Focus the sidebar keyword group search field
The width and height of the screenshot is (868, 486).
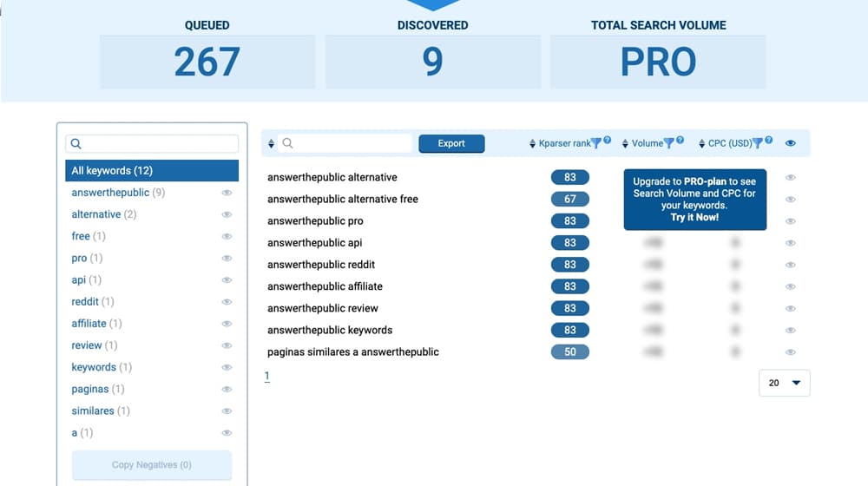click(x=152, y=144)
